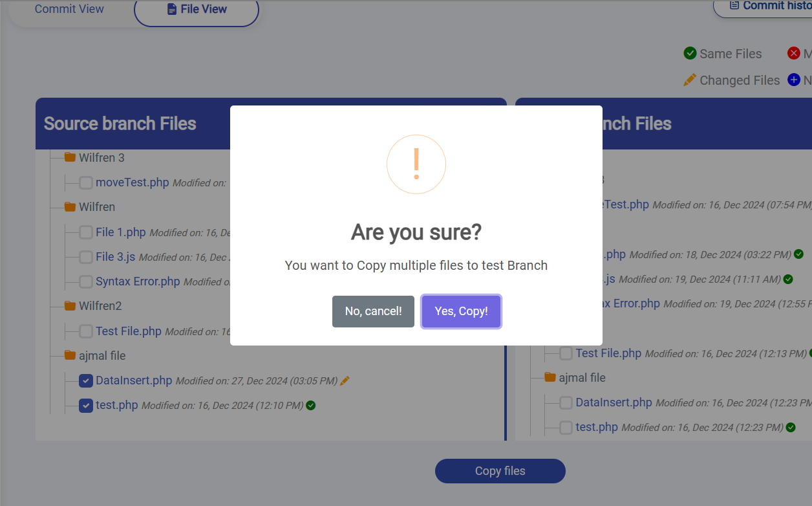This screenshot has height=506, width=812.
Task: Open the source File 3.js file link
Action: [x=115, y=257]
